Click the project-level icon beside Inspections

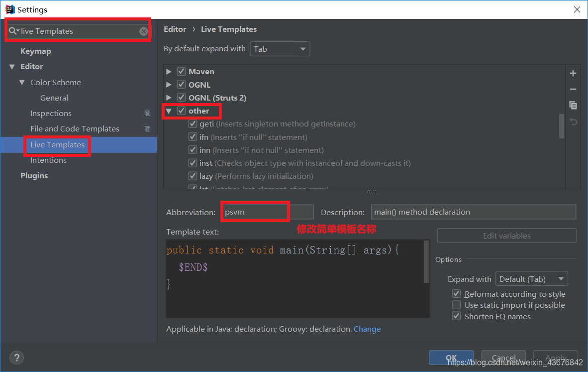pyautogui.click(x=147, y=114)
